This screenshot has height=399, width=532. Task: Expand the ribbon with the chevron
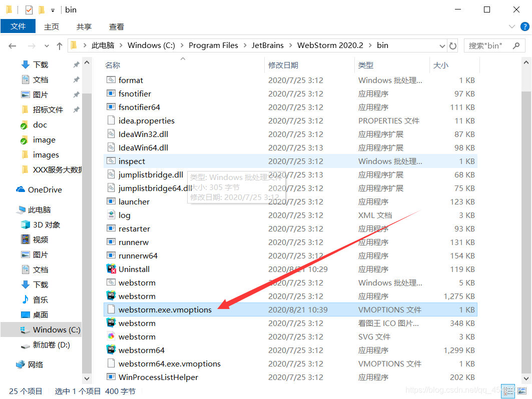pyautogui.click(x=511, y=26)
